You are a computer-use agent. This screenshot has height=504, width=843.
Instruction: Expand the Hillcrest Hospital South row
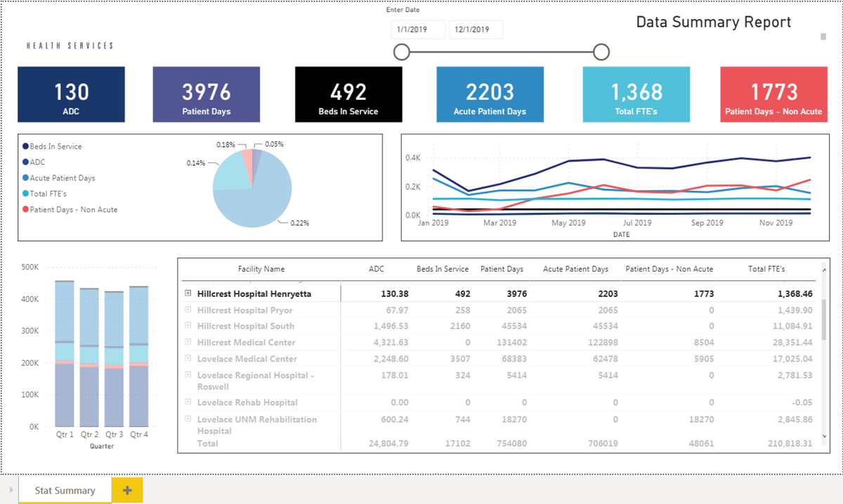point(188,326)
